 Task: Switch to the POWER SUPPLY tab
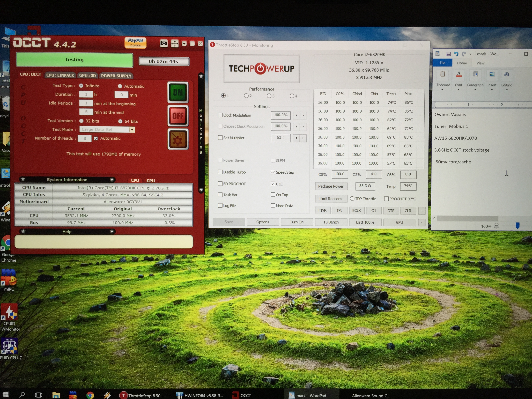(x=116, y=76)
